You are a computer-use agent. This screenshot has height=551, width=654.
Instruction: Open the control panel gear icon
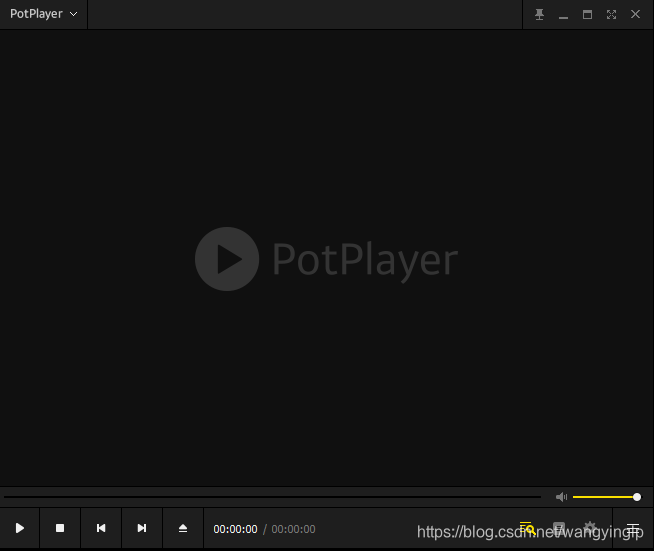coord(590,528)
